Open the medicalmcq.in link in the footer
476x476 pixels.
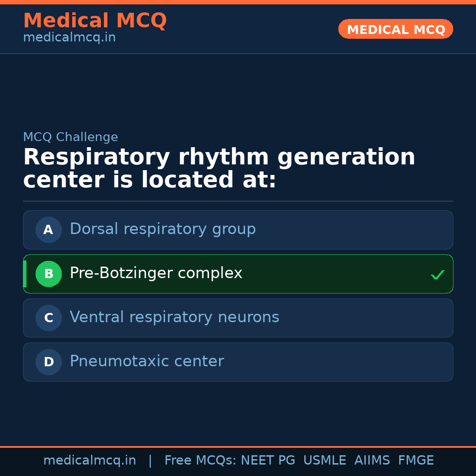pos(89,461)
